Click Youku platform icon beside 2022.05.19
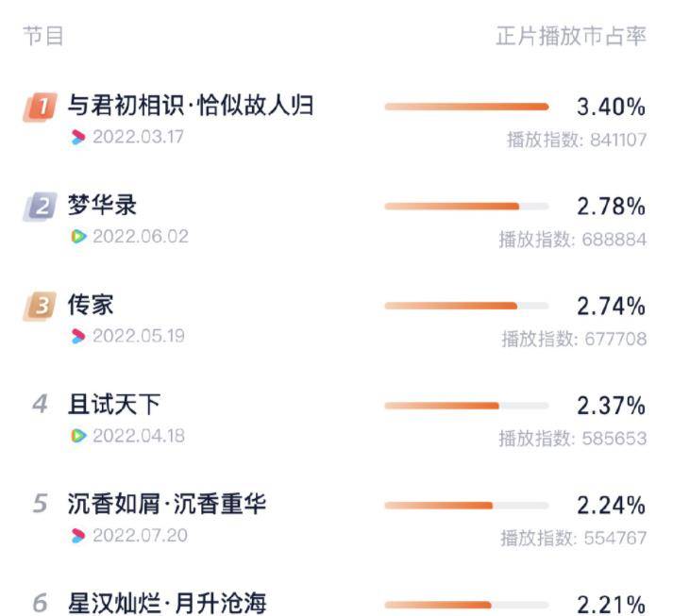 78,337
